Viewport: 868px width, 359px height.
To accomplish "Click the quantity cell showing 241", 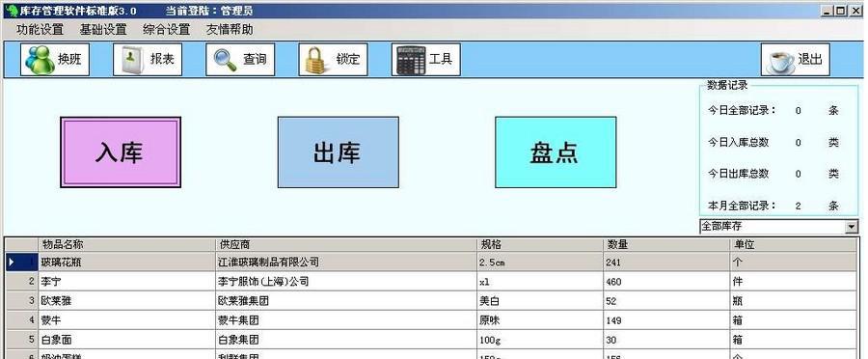I will pyautogui.click(x=666, y=262).
